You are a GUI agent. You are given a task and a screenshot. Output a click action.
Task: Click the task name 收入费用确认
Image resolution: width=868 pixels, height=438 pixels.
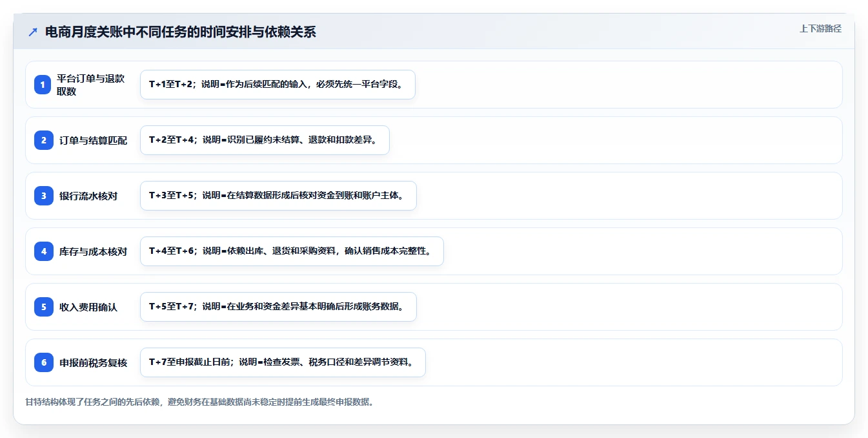coord(88,307)
